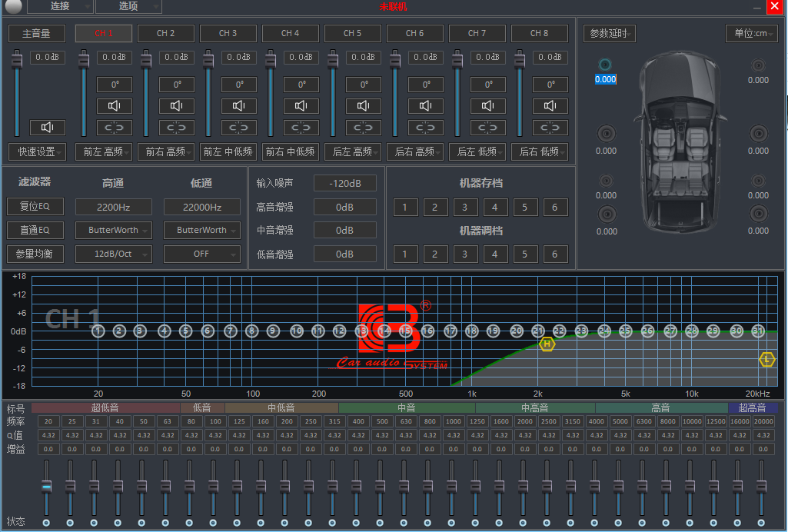Click the CH 1 link icon
Viewport: 788px width, 532px height.
pyautogui.click(x=114, y=128)
